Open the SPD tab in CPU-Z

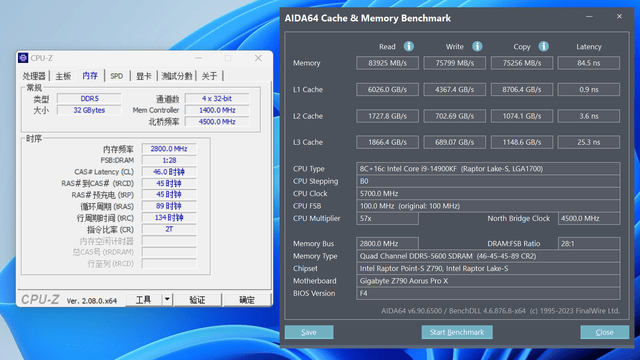tap(116, 76)
